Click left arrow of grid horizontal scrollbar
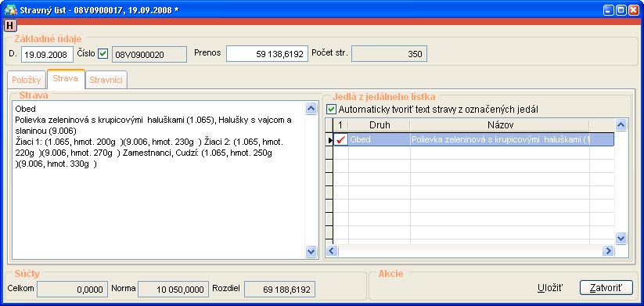Image resolution: width=644 pixels, height=306 pixels. click(331, 250)
